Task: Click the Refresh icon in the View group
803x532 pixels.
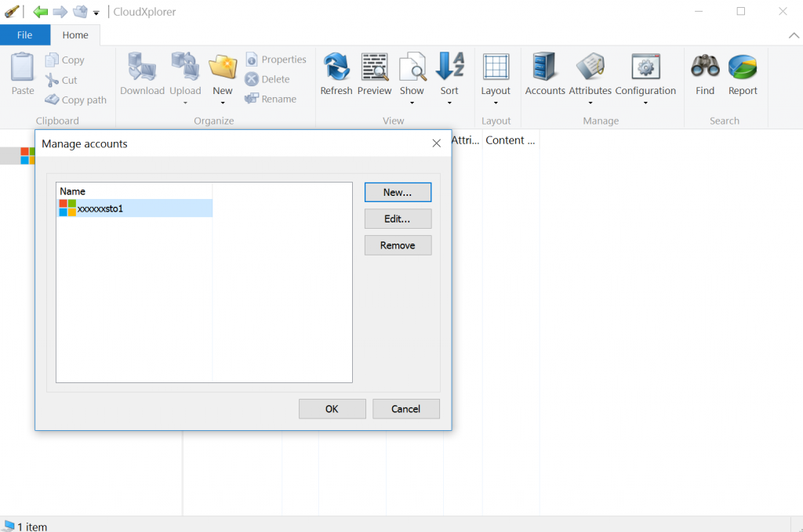Action: [x=336, y=67]
